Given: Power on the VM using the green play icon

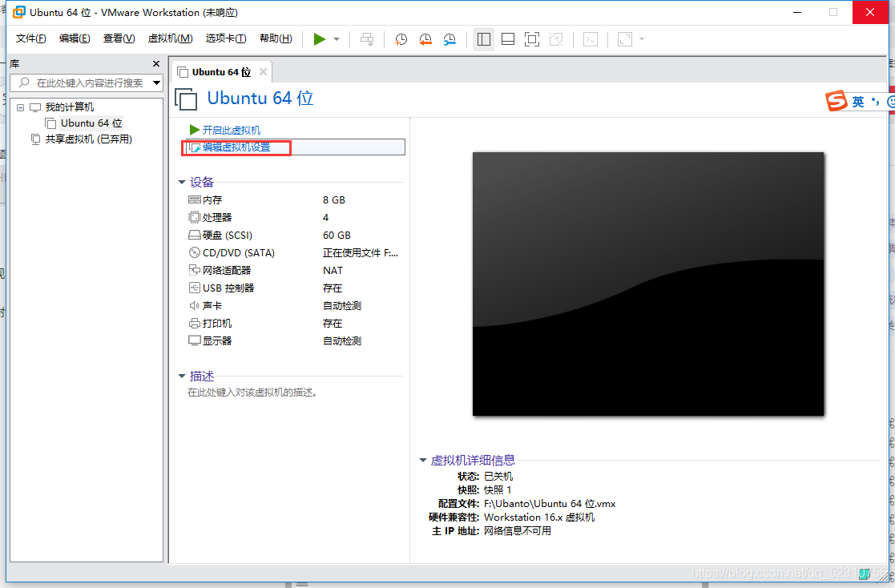Looking at the screenshot, I should tap(319, 38).
